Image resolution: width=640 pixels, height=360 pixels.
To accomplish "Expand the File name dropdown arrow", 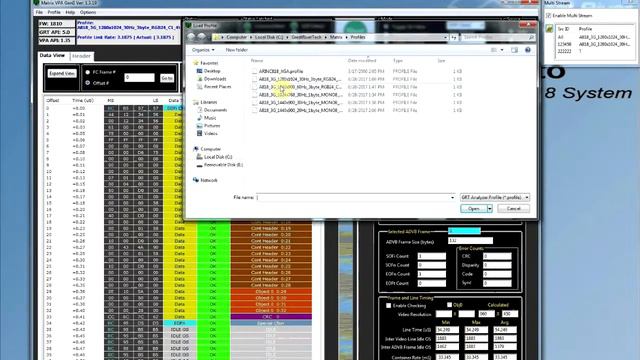I will click(x=452, y=198).
